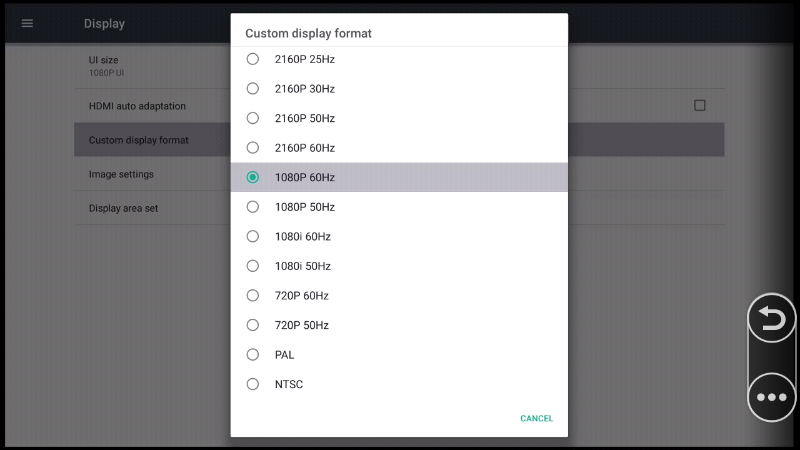This screenshot has height=450, width=800.
Task: Select 2160P 60Hz format
Action: click(x=253, y=148)
